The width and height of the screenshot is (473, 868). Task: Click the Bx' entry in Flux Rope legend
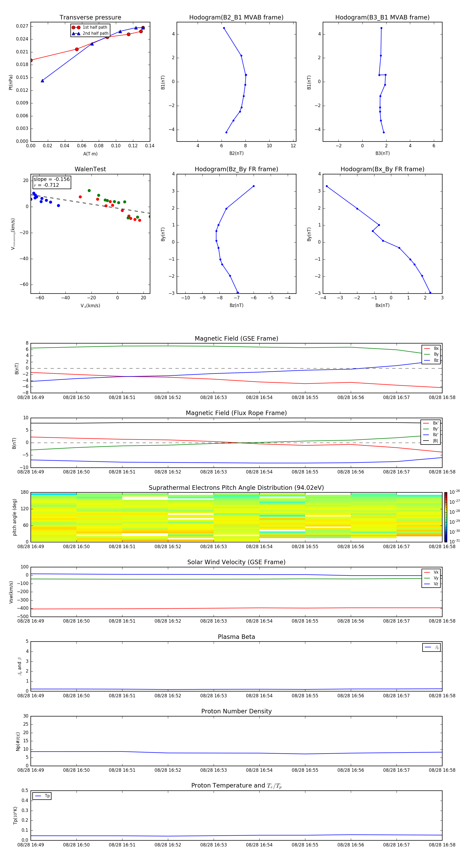(x=431, y=423)
